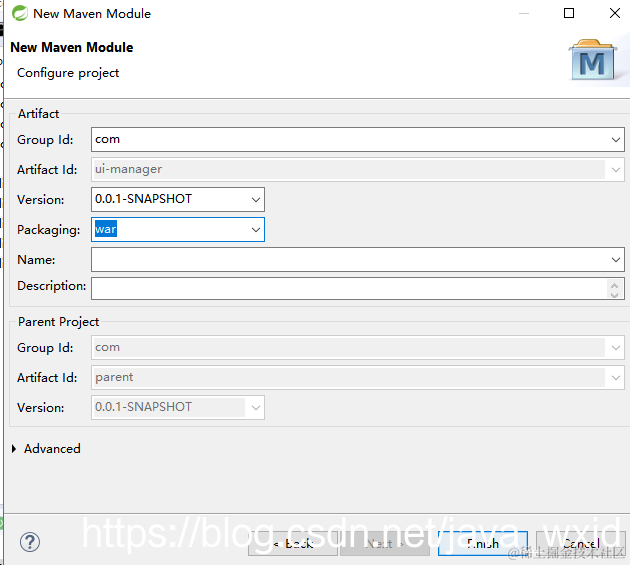This screenshot has width=630, height=565.
Task: Expand the Advanced section
Action: [14, 448]
